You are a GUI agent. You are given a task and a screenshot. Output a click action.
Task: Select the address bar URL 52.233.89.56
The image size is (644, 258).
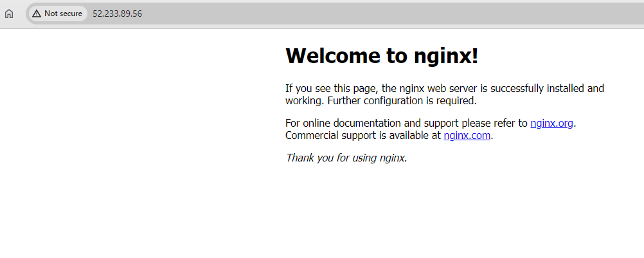(x=117, y=14)
